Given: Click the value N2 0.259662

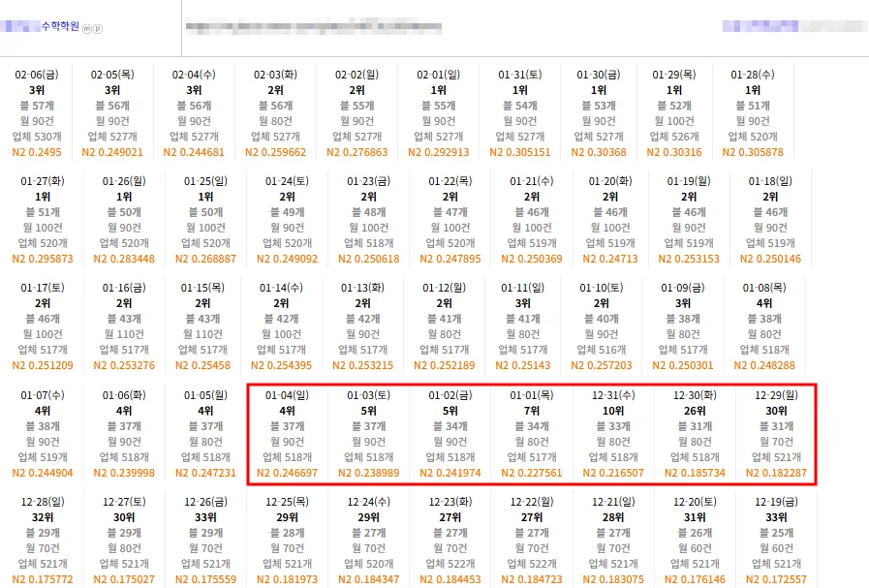Looking at the screenshot, I should (275, 152).
